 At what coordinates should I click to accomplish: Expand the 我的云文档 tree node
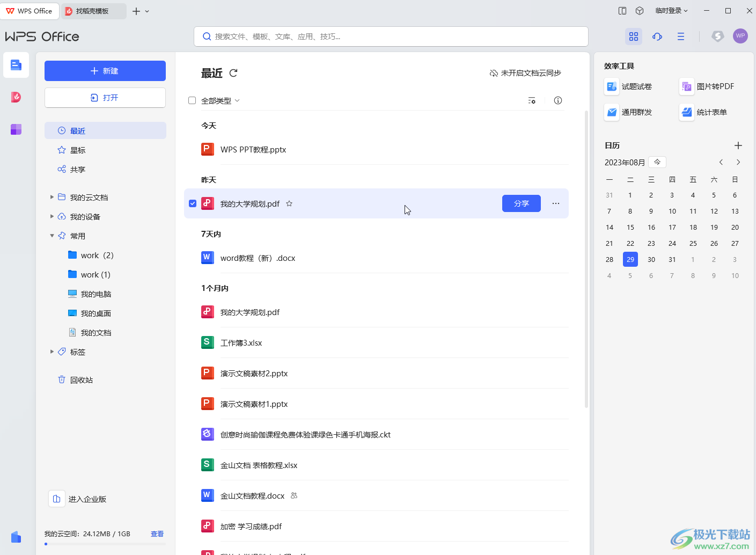point(52,197)
